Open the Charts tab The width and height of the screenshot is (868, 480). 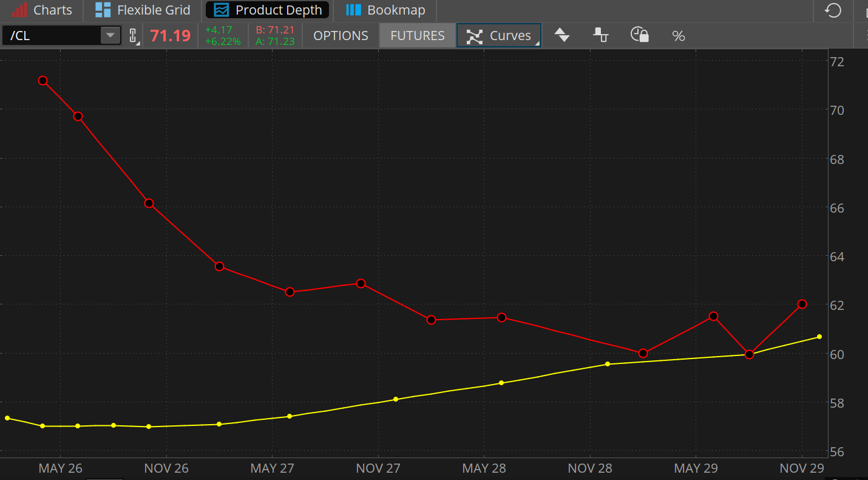pyautogui.click(x=42, y=10)
